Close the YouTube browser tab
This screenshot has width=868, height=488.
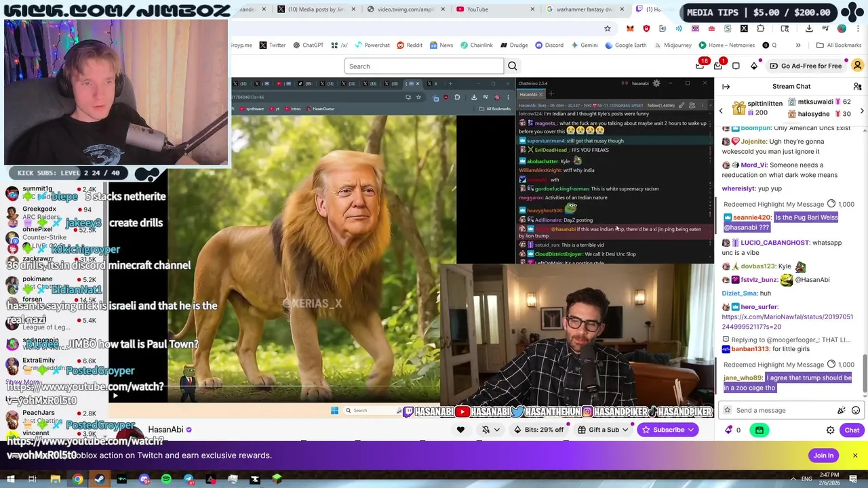pyautogui.click(x=532, y=9)
